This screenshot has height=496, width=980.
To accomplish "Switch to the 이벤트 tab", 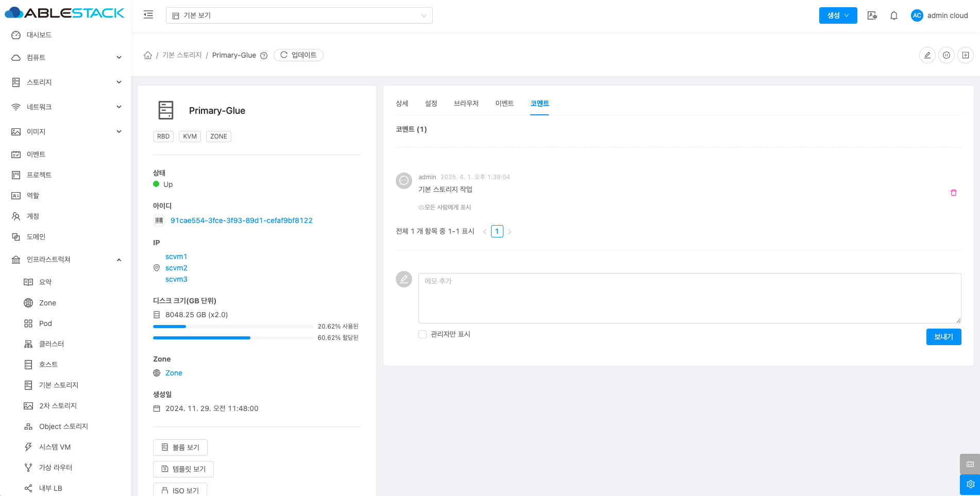I will coord(504,104).
